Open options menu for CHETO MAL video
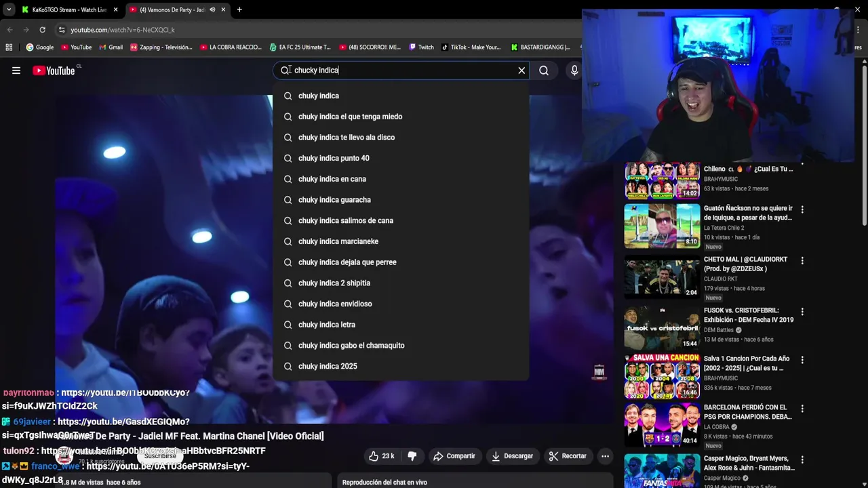 802,261
